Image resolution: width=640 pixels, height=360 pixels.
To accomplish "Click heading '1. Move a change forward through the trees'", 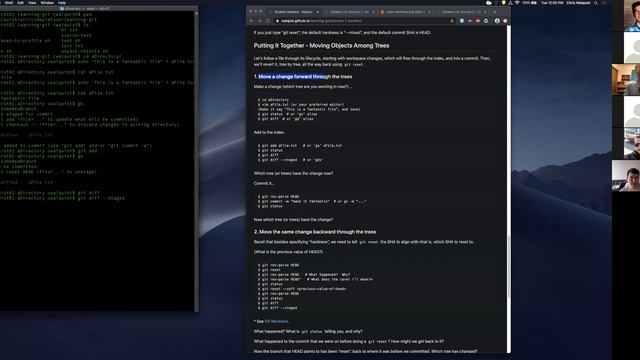I will click(x=303, y=77).
